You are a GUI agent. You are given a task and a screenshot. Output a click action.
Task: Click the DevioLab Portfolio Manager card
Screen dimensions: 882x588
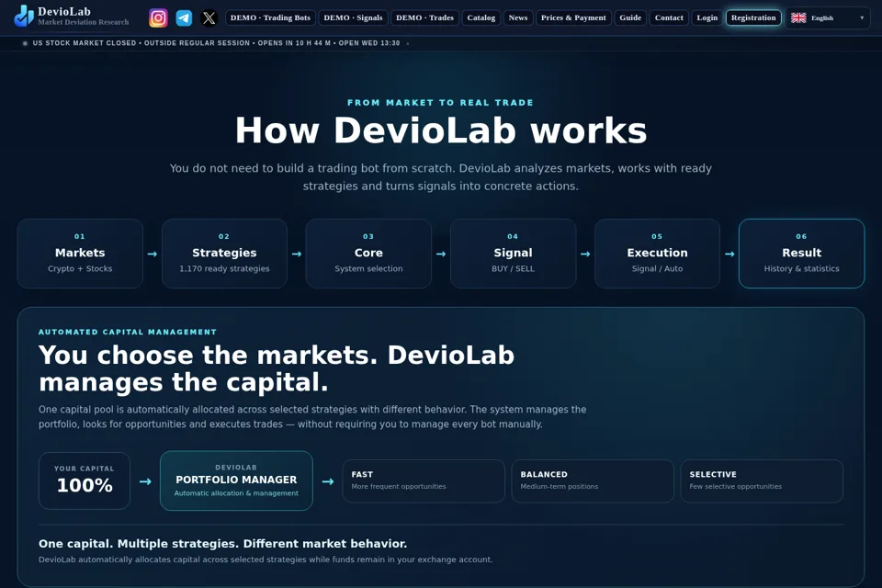pyautogui.click(x=236, y=481)
